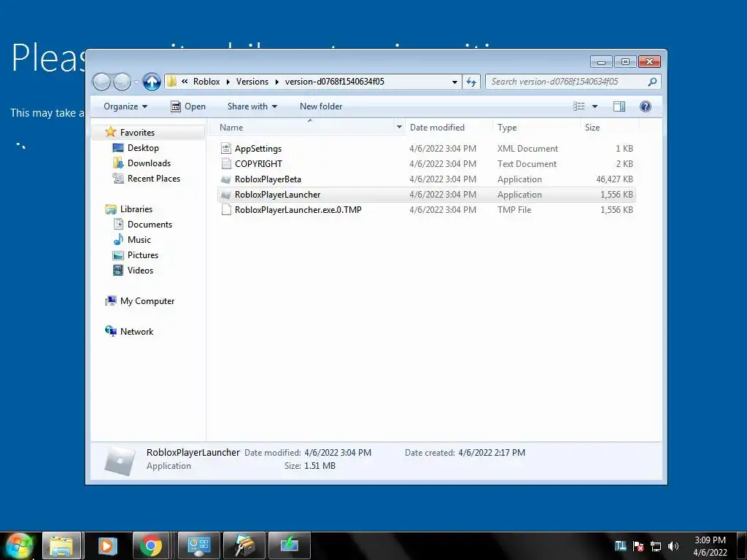Screen dimensions: 747x560
Task: Select the RobloxPlayerLauncher application icon
Action: [x=226, y=195]
